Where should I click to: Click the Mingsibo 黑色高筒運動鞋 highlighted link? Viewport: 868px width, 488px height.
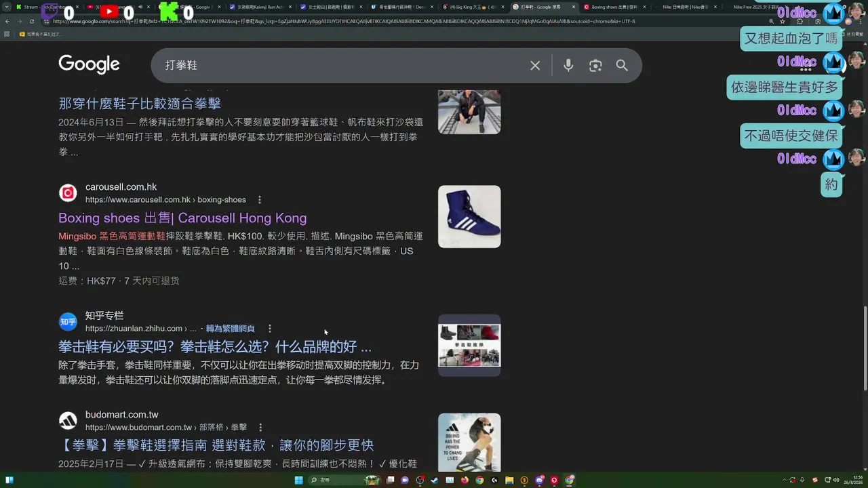click(x=112, y=237)
